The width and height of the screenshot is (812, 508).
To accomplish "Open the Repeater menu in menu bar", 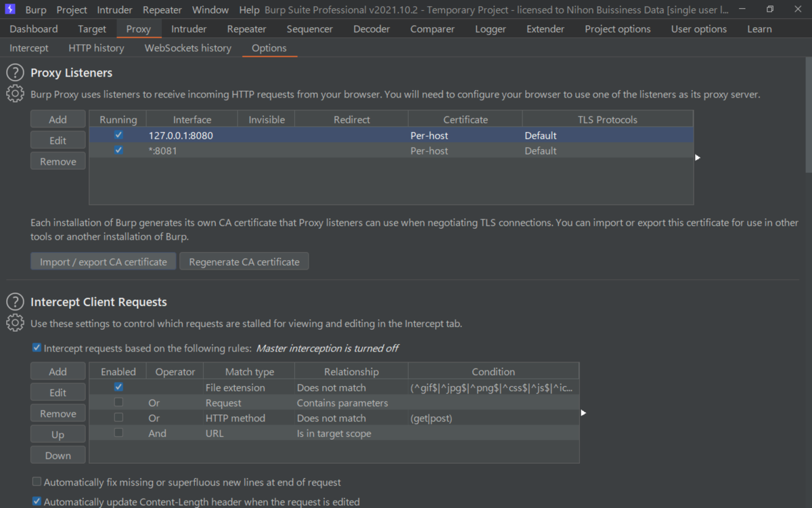I will click(x=162, y=10).
